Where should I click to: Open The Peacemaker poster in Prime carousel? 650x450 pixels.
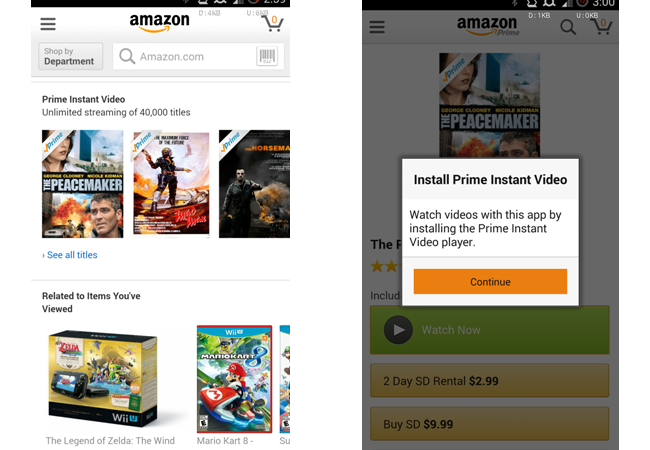pos(82,184)
